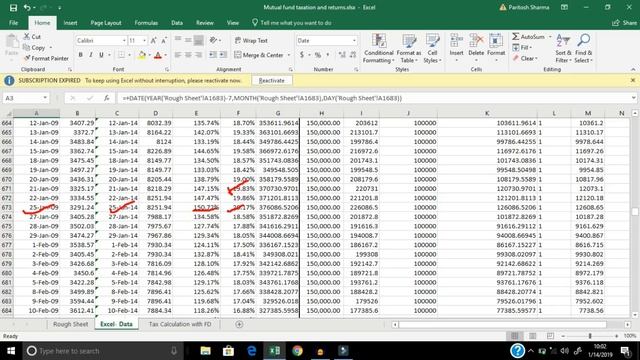The height and width of the screenshot is (360, 640).
Task: Open Cell Styles gallery
Action: (432, 48)
